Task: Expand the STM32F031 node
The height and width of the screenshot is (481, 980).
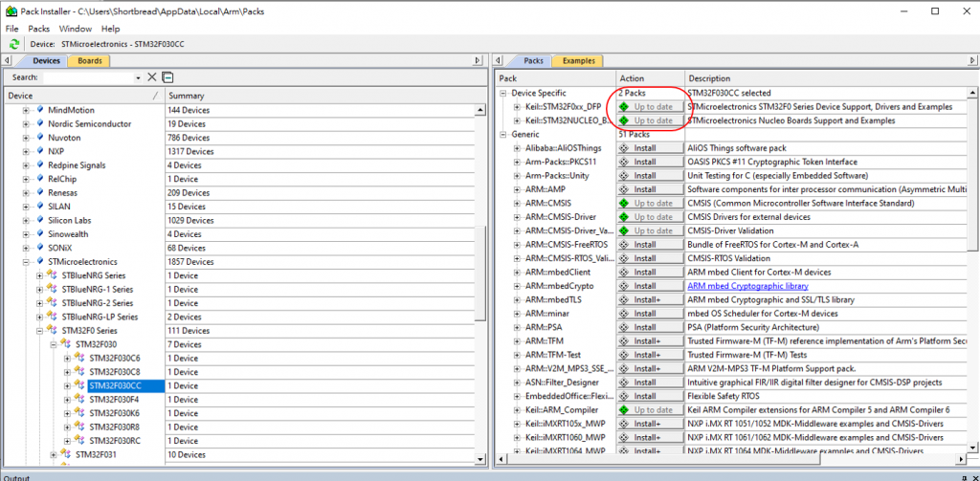Action: [x=54, y=455]
